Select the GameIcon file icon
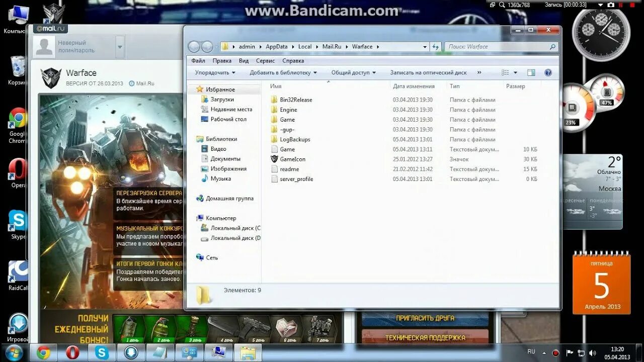This screenshot has width=644, height=362. tap(274, 159)
